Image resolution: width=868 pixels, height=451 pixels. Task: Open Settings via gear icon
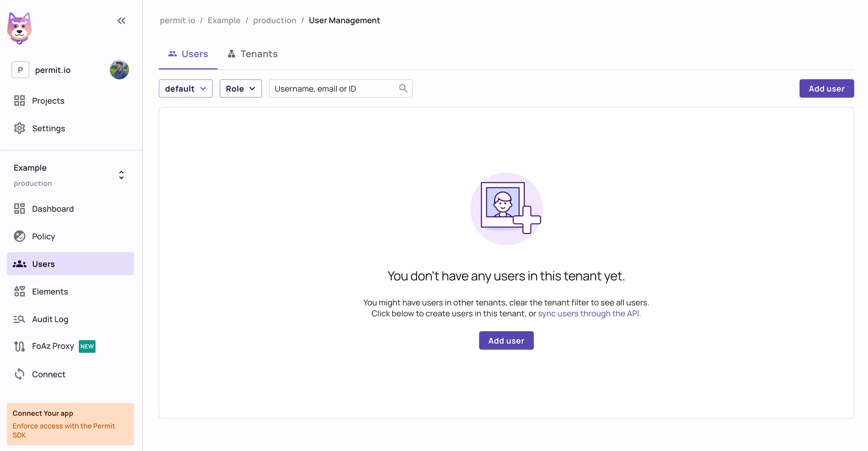(x=19, y=128)
